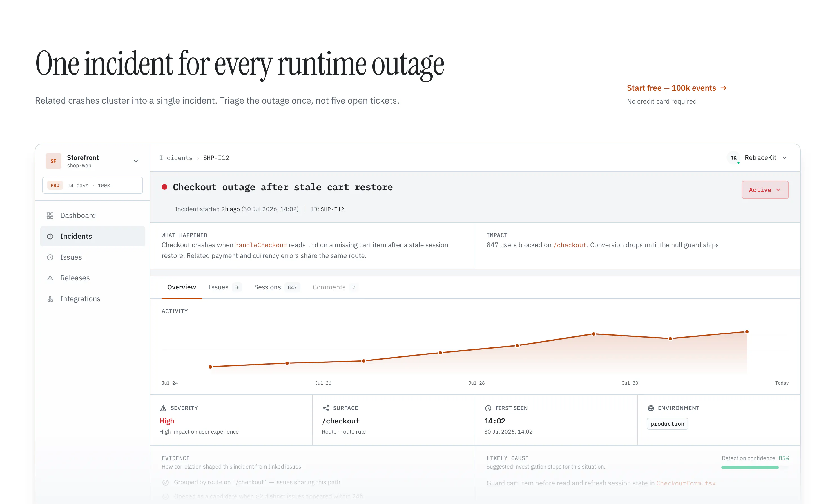Viewport: 839px width, 504px height.
Task: Click 'No credit card required' text
Action: (x=661, y=101)
